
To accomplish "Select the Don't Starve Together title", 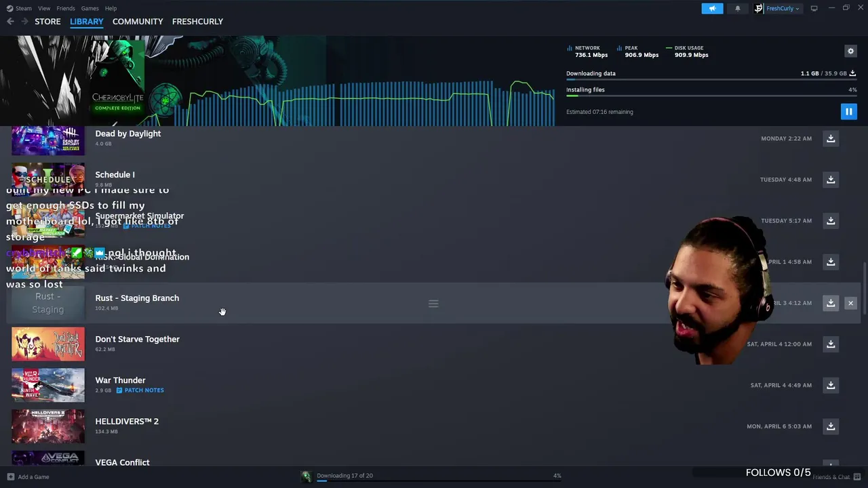I will pos(137,339).
